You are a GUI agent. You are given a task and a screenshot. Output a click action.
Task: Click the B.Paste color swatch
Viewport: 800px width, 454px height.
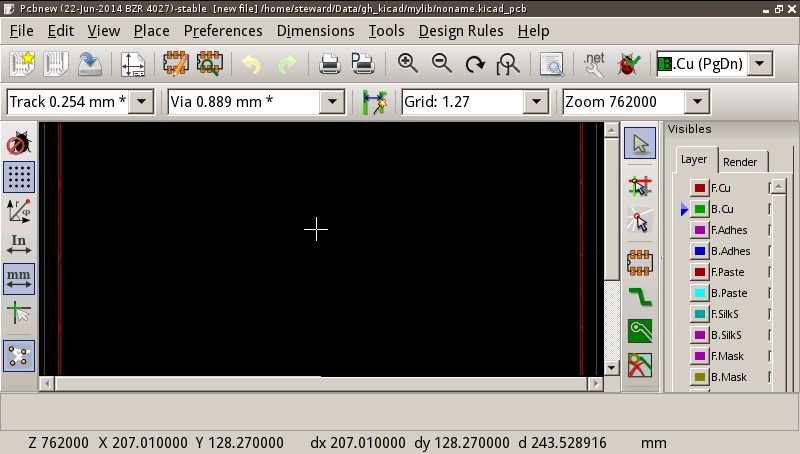tap(699, 293)
